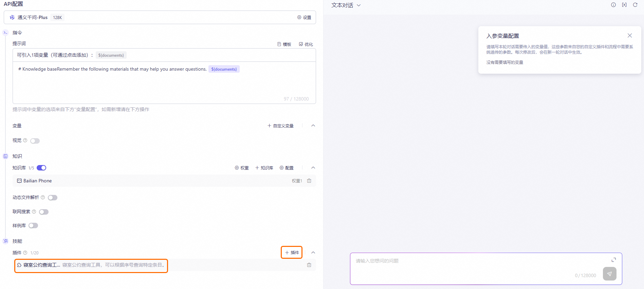Open the 通义千问-Plus model selector
644x289 pixels.
160,17
